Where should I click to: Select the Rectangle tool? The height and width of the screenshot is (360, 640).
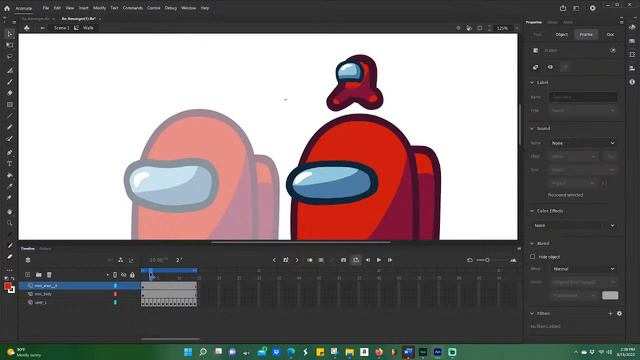click(10, 105)
